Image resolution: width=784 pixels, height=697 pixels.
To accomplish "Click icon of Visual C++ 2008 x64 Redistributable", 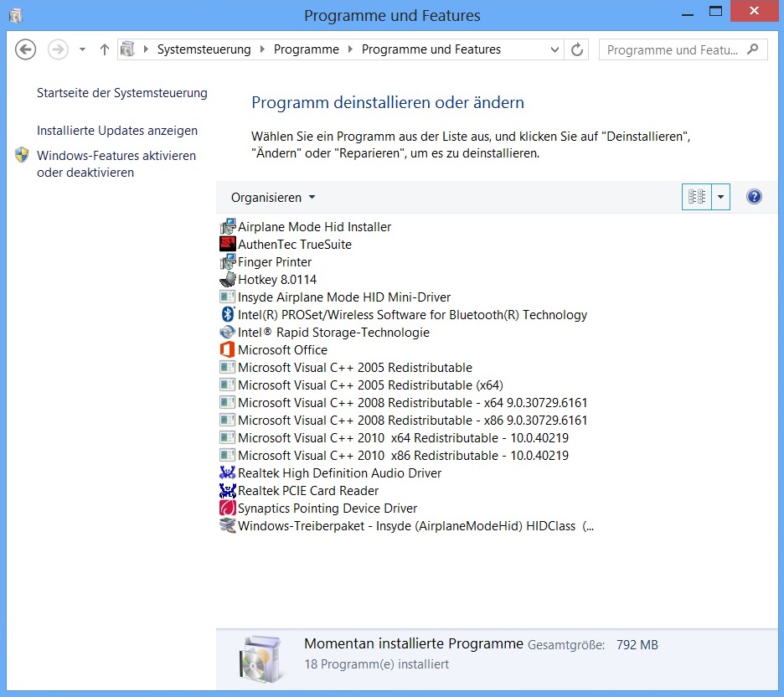I will (x=228, y=402).
